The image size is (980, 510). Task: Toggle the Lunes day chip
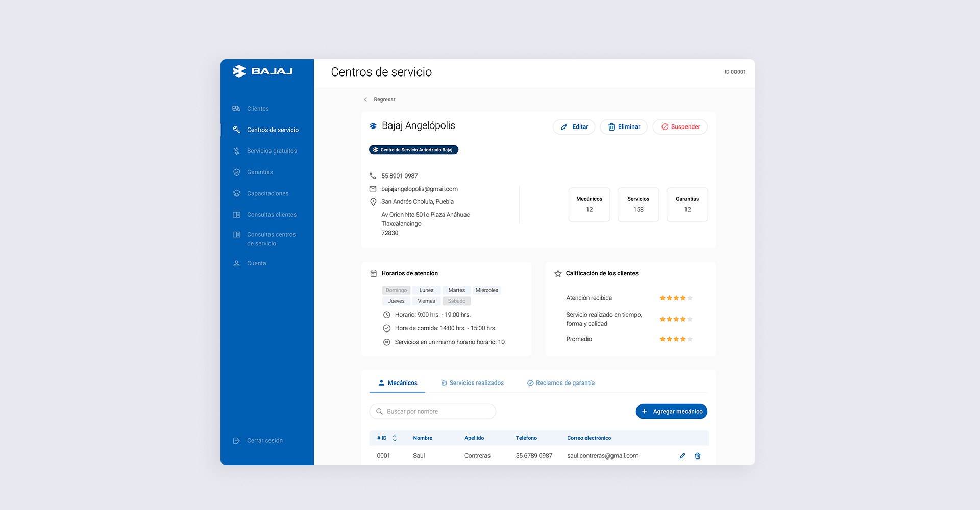click(426, 290)
